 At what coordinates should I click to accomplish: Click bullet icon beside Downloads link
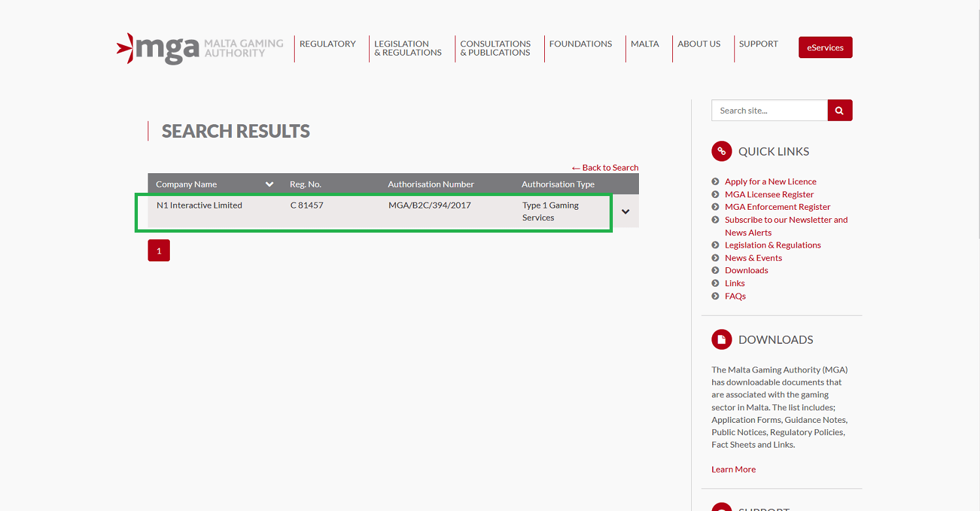tap(715, 271)
